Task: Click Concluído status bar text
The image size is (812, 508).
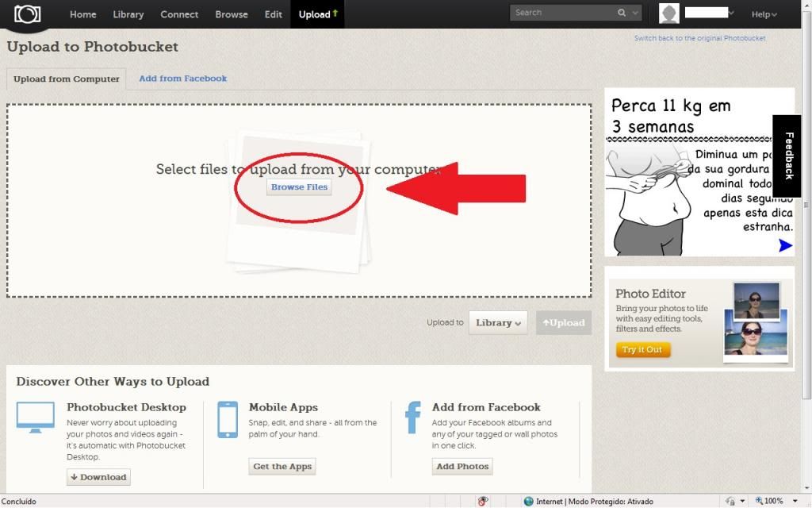Action: 19,502
